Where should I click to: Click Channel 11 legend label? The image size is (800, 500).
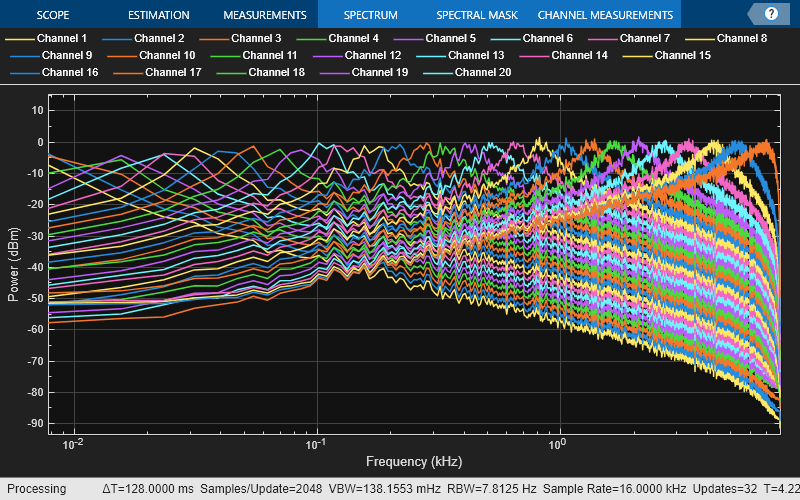[x=270, y=55]
